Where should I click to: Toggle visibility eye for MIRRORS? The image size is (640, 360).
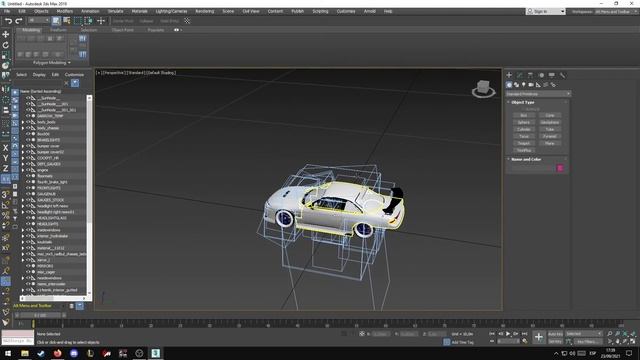coord(29,266)
